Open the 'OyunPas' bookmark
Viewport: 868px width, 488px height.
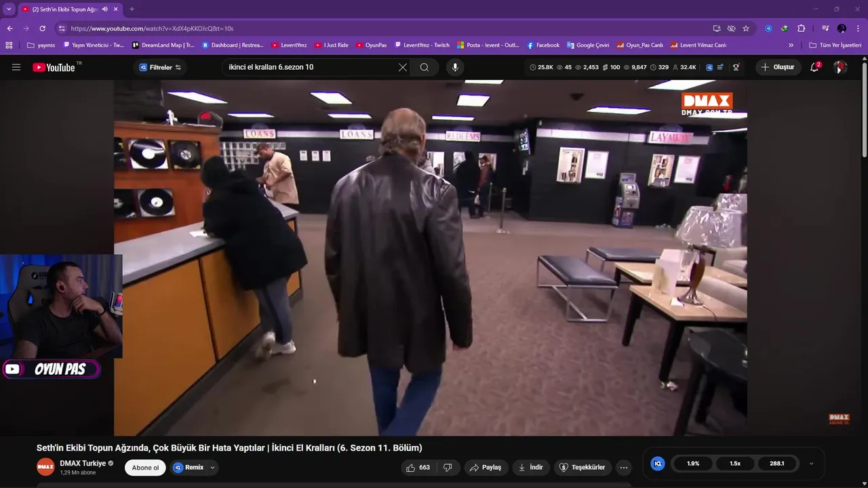[372, 45]
